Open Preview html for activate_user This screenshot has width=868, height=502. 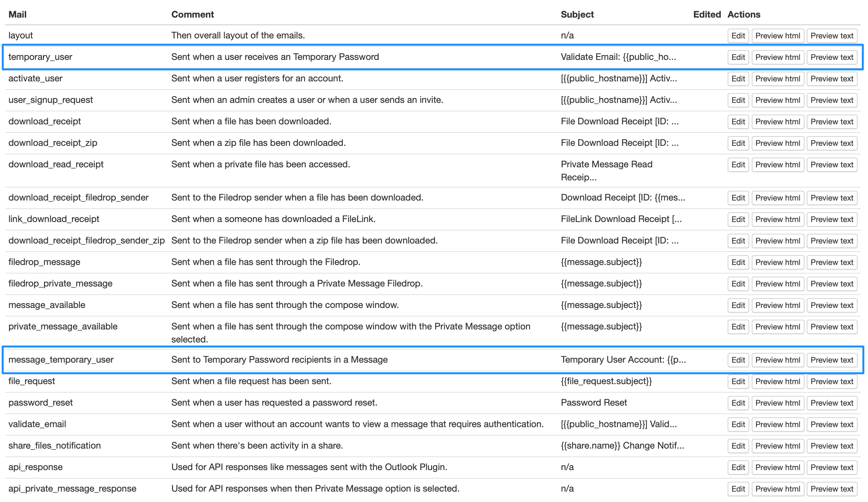point(778,78)
